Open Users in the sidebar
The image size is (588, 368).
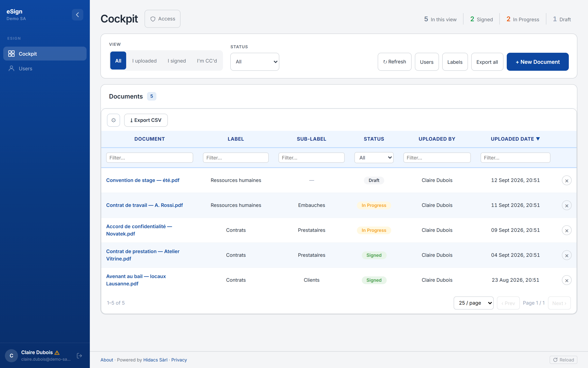tap(45, 69)
